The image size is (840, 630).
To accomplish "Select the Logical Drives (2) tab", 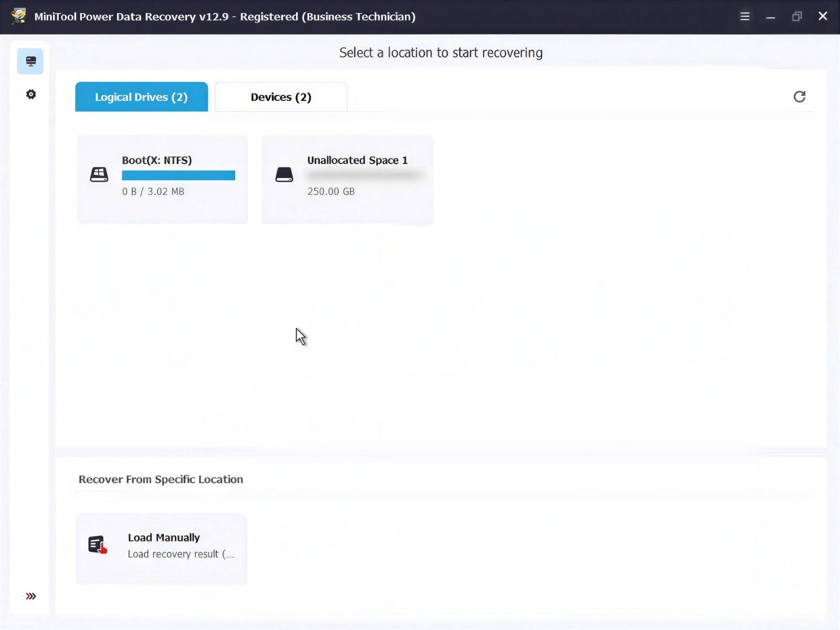I will pos(141,97).
